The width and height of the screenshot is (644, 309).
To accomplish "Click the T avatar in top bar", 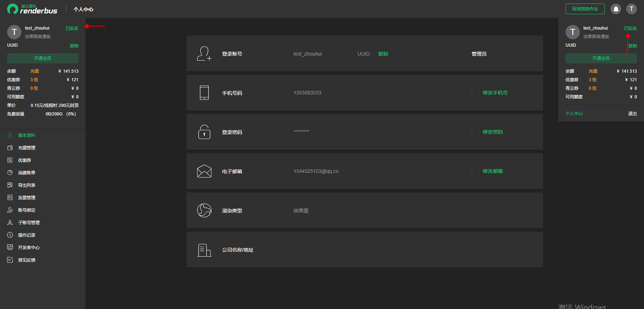I will click(x=632, y=9).
